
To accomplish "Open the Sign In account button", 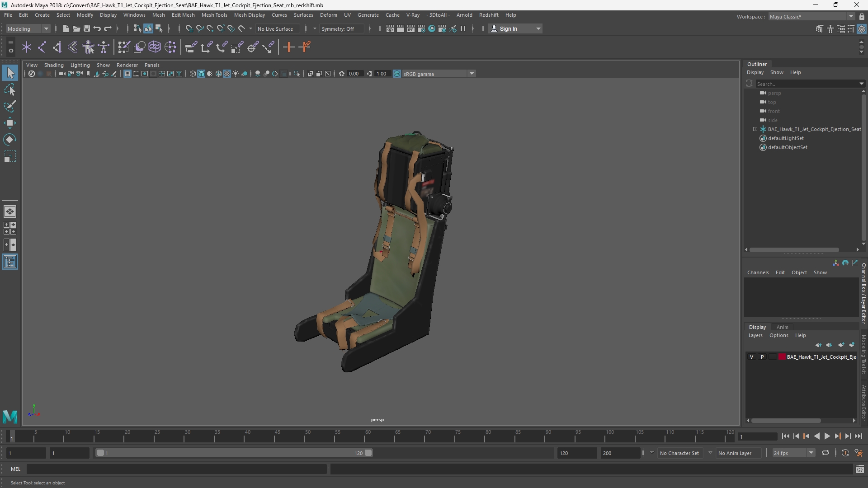I will (x=516, y=29).
